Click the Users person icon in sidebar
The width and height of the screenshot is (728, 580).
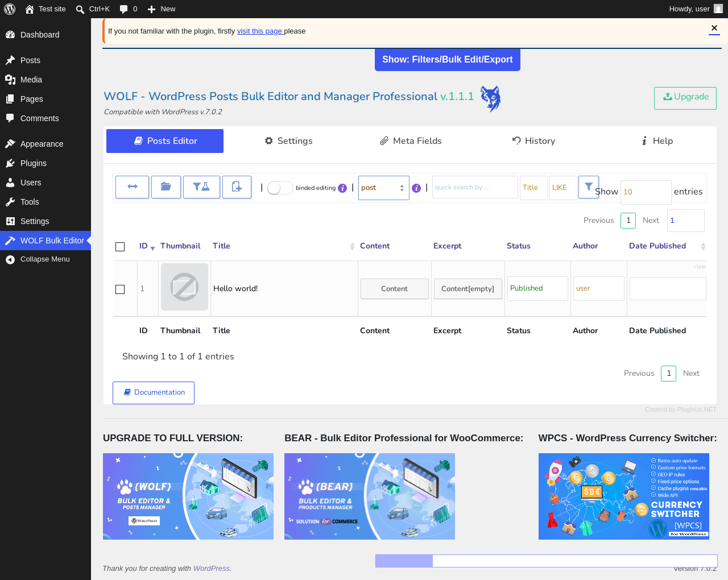click(10, 183)
